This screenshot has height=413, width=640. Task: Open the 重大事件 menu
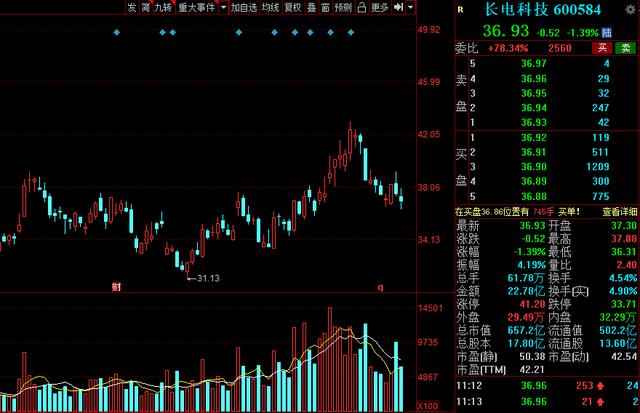[197, 7]
